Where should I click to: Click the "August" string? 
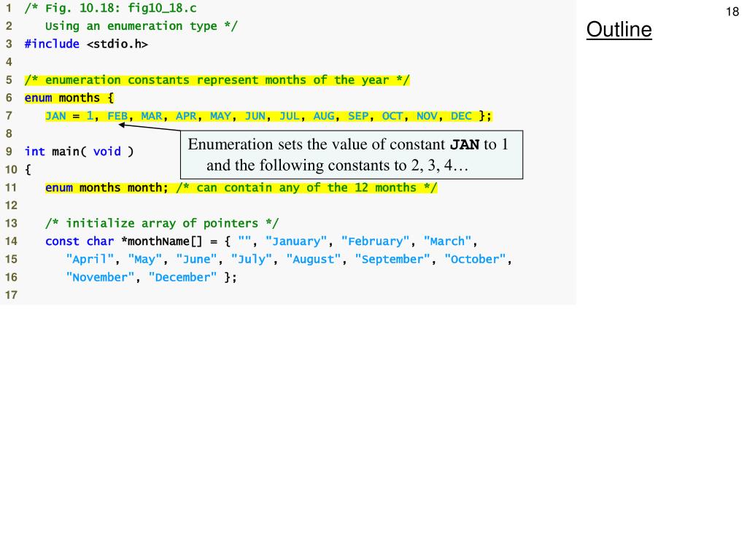point(314,260)
